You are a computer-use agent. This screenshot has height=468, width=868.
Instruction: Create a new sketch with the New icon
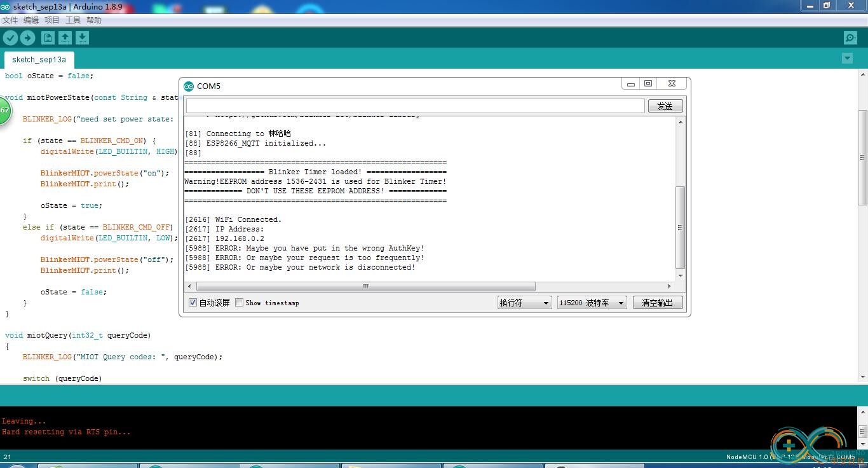[x=48, y=38]
